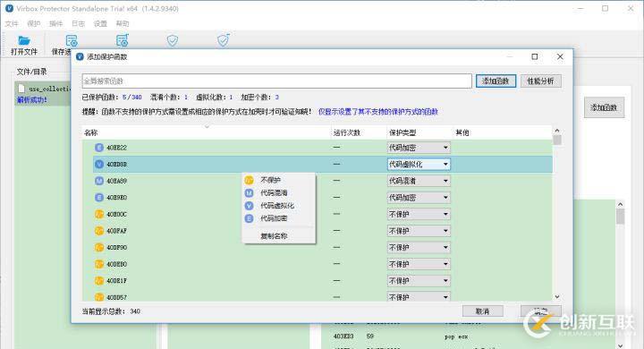Focus the function search input field

[x=276, y=81]
